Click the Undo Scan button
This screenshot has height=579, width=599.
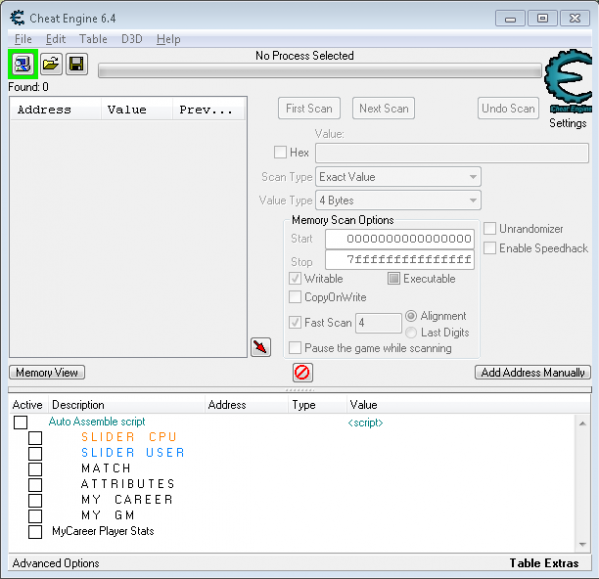click(508, 108)
